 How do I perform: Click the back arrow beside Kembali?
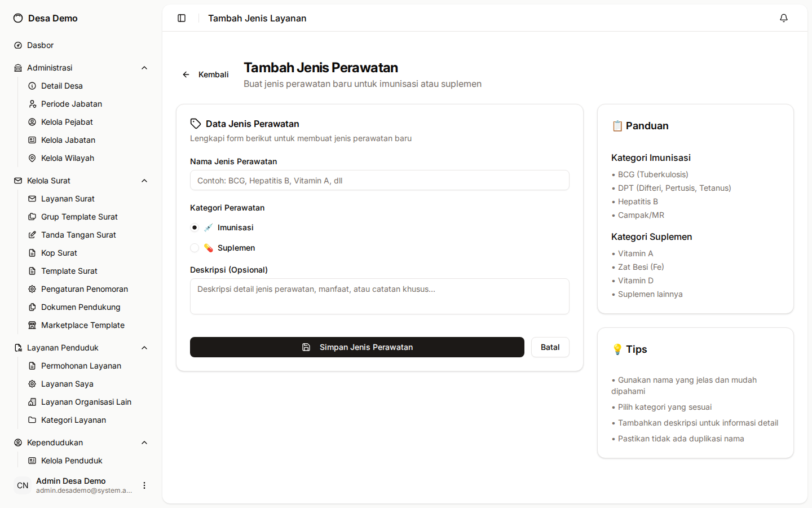186,75
